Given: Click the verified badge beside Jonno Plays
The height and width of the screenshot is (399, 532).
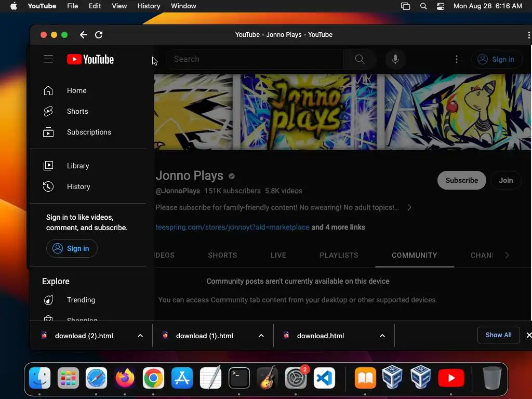Looking at the screenshot, I should 232,176.
